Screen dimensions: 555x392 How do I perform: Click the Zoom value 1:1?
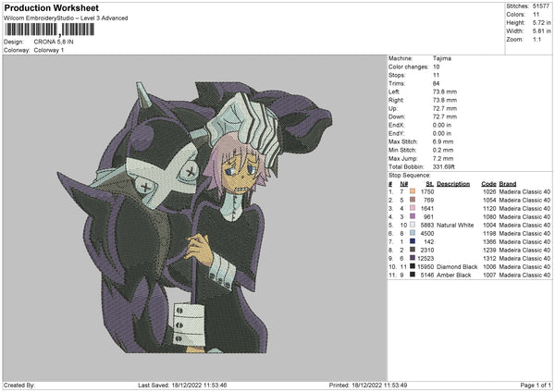click(x=536, y=39)
